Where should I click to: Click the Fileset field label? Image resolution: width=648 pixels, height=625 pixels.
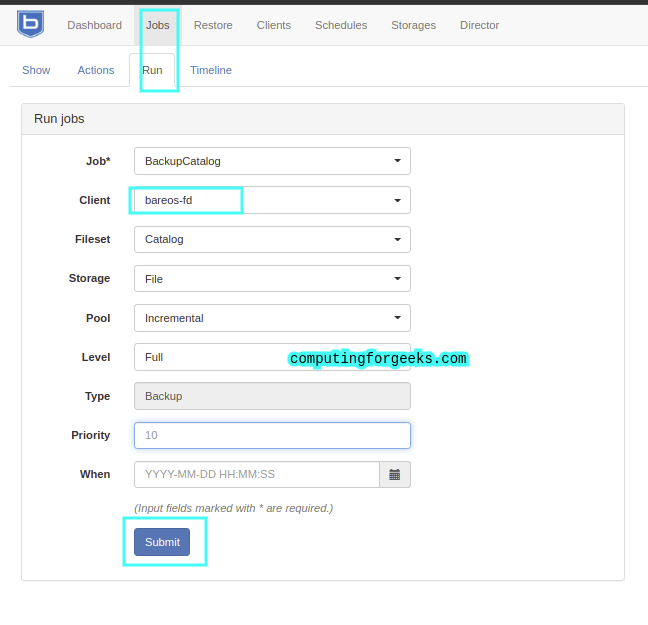pos(93,239)
